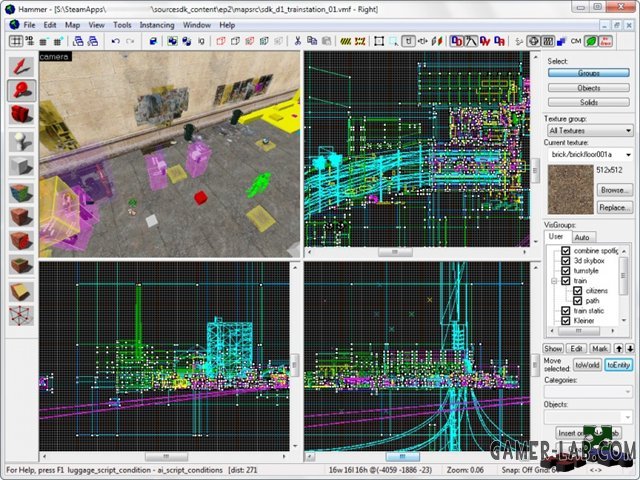Click yellow-black striped nodraw toolbar icon
This screenshot has width=640, height=480.
point(346,41)
